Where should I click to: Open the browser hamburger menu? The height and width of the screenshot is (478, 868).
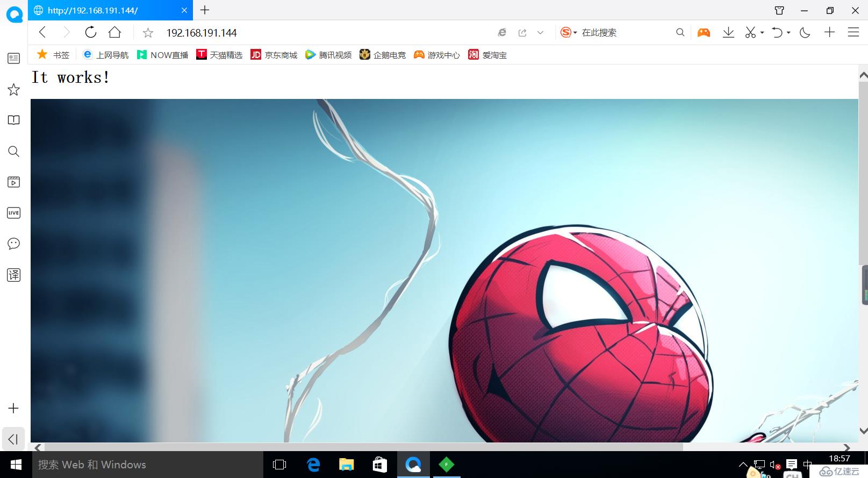[x=853, y=32]
